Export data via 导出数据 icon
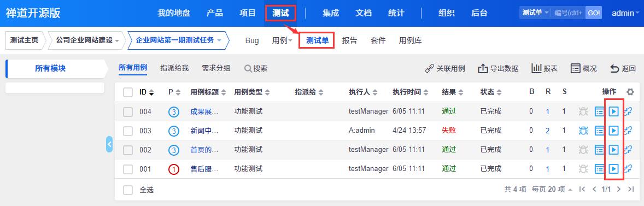Viewport: 644px width, 206px height. (498, 68)
